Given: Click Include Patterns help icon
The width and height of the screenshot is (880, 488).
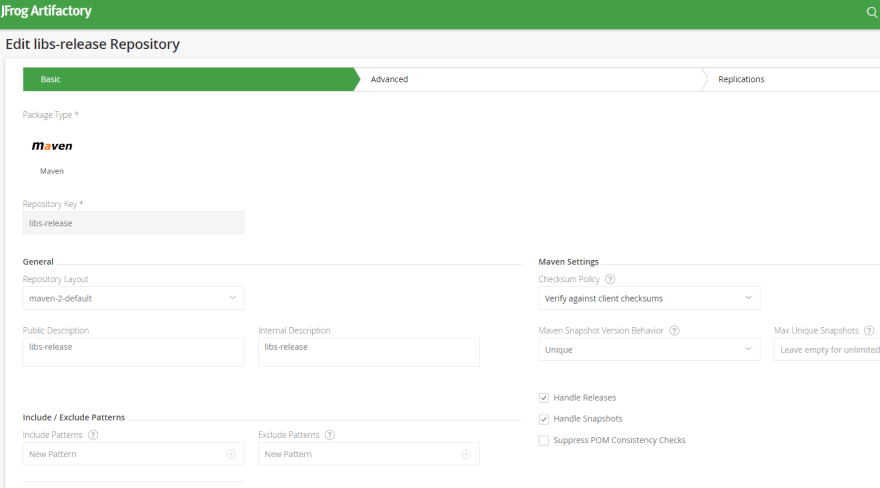Looking at the screenshot, I should coord(93,435).
